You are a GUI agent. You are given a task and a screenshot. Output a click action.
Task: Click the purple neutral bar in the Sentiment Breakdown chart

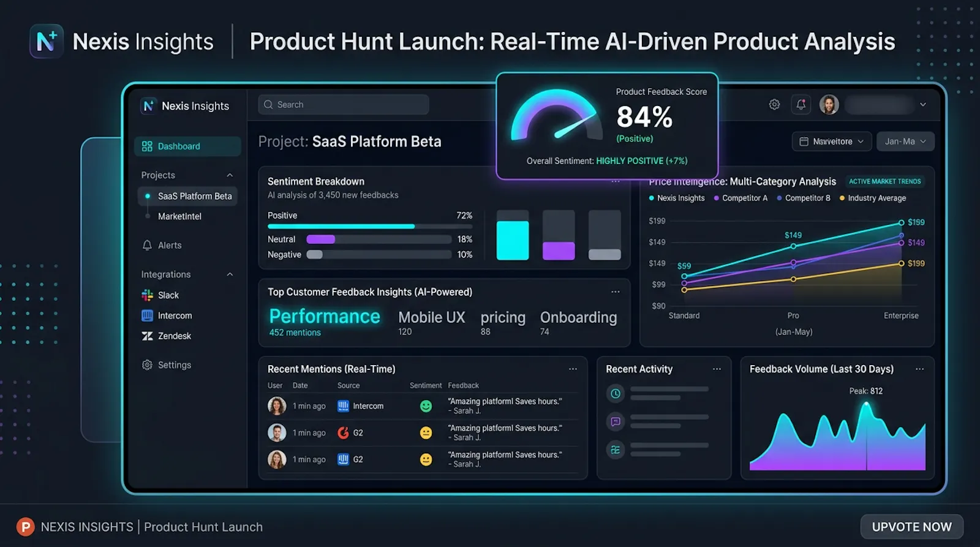559,251
